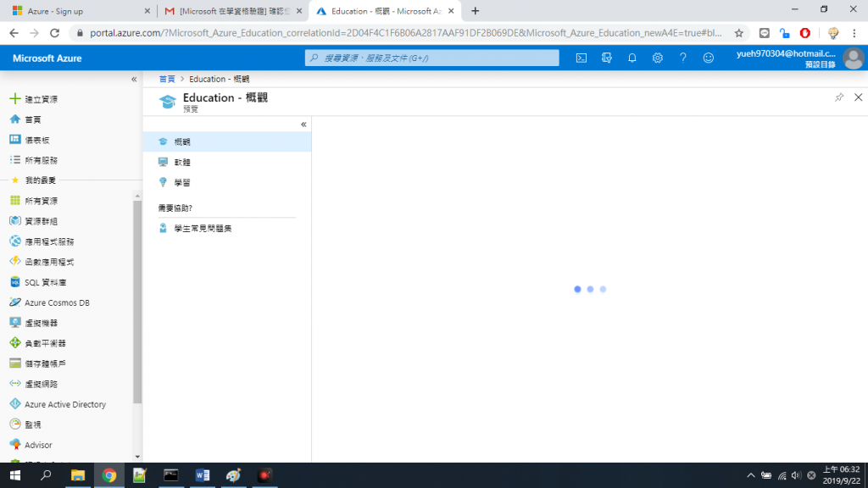Viewport: 868px width, 488px height.
Task: Open File Explorer from the taskbar
Action: (x=78, y=475)
